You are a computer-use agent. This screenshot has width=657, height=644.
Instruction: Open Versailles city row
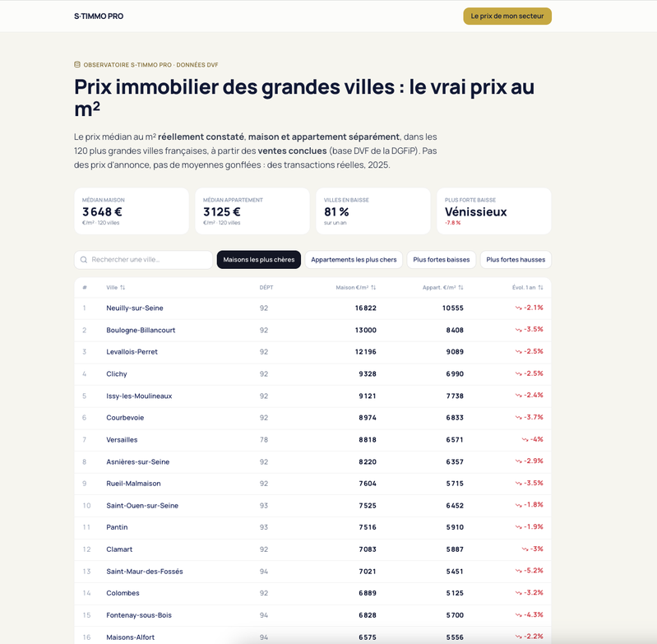pyautogui.click(x=312, y=440)
